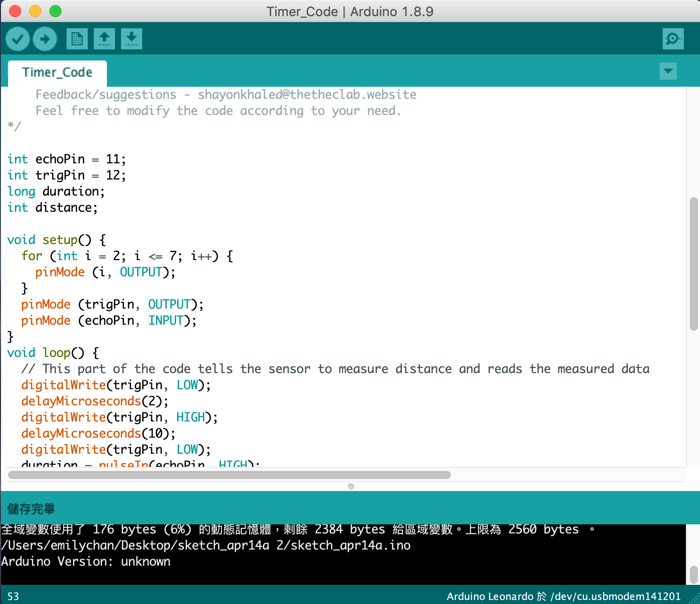Image resolution: width=700 pixels, height=604 pixels.
Task: Click the horizontal editor scrollbar thumb
Action: coord(229,475)
